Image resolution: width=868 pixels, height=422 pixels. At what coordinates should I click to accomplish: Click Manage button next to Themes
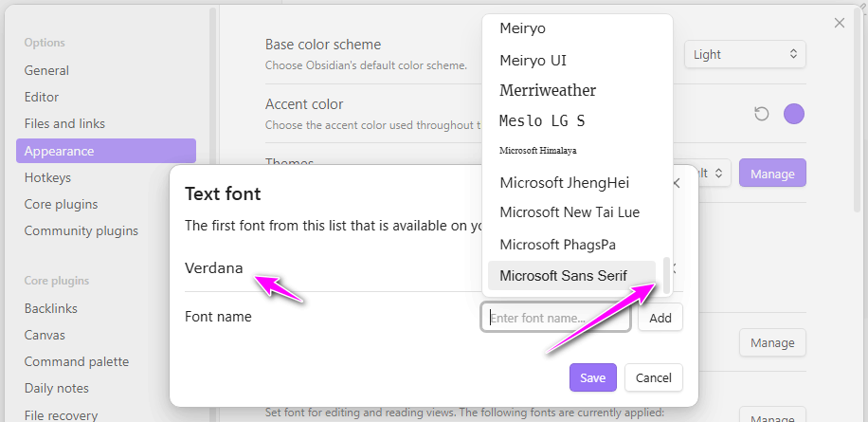[771, 174]
